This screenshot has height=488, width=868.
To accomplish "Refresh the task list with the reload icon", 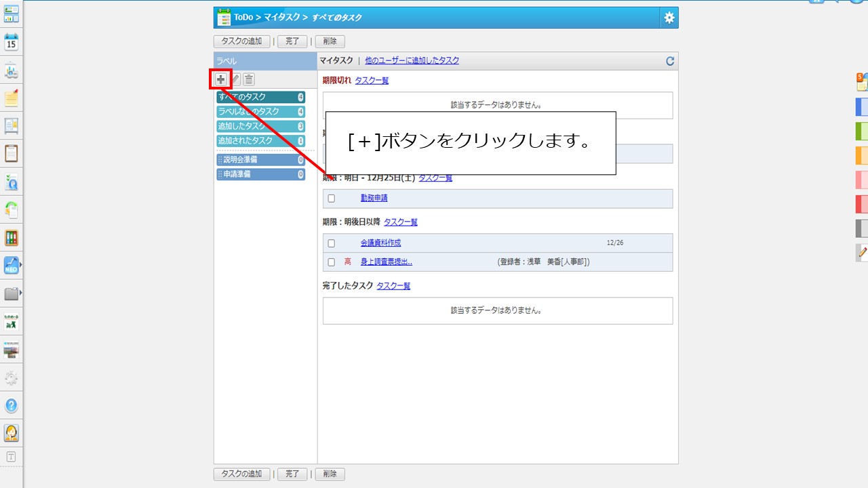I will (670, 61).
